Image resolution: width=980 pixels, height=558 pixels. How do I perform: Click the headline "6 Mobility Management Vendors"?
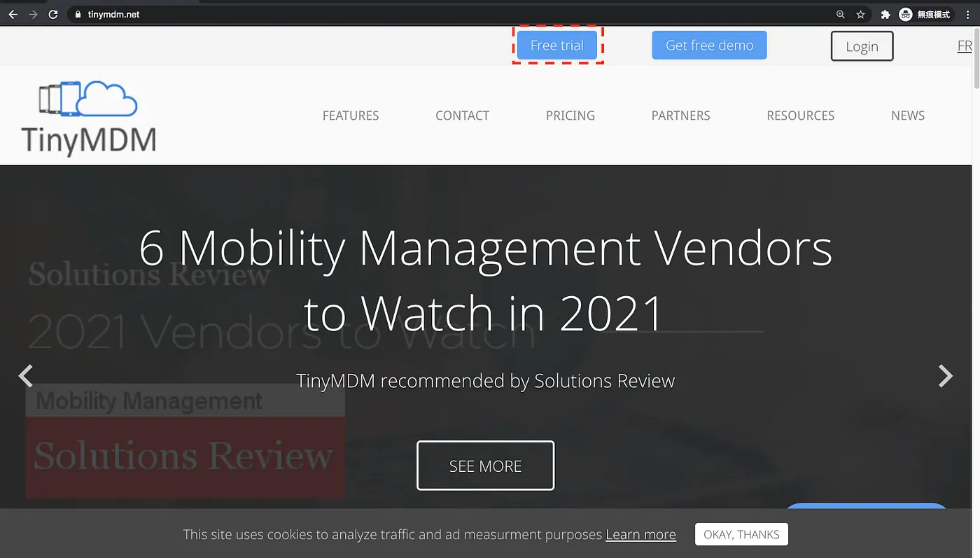(x=486, y=248)
